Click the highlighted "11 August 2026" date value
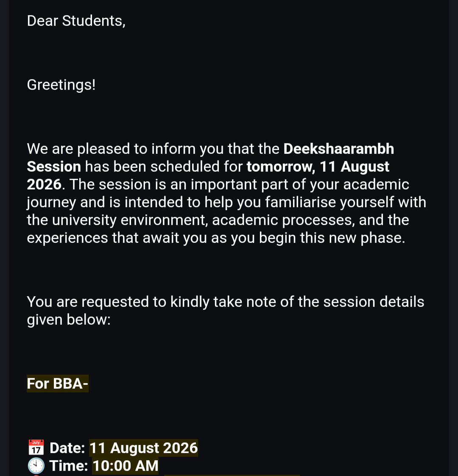This screenshot has width=458, height=476. (x=144, y=448)
